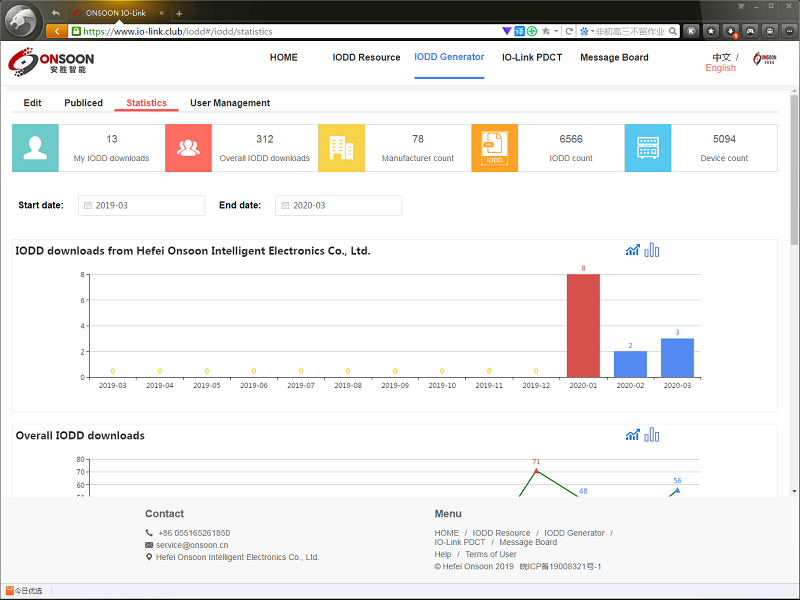Click the scrollbar down arrow
Screen dimensions: 800x600
(794, 491)
